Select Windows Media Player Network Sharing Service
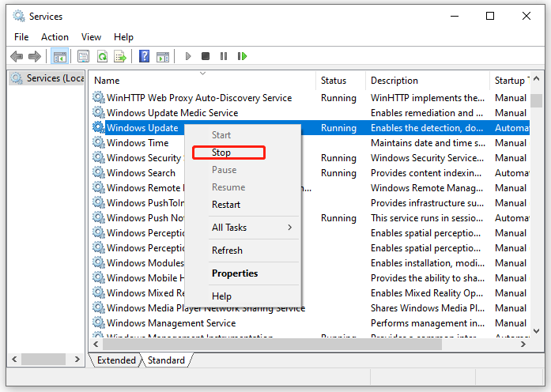The width and height of the screenshot is (551, 392). [x=206, y=308]
